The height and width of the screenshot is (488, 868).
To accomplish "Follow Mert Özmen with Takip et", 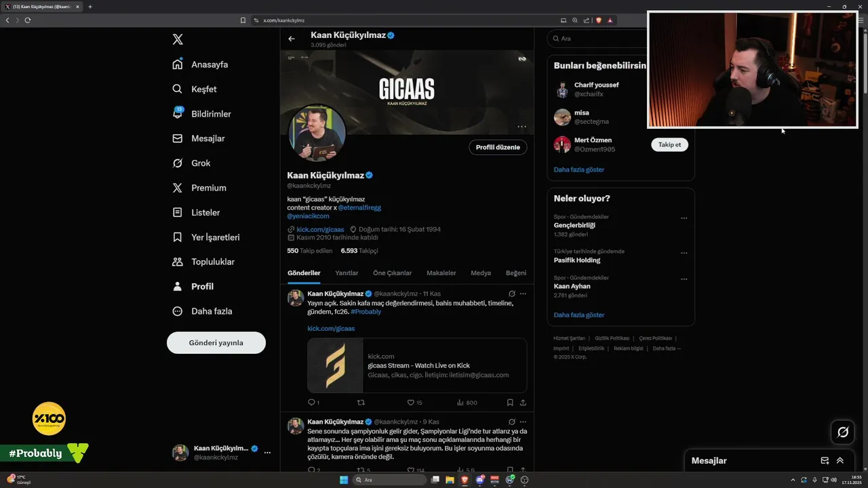I will tap(669, 144).
